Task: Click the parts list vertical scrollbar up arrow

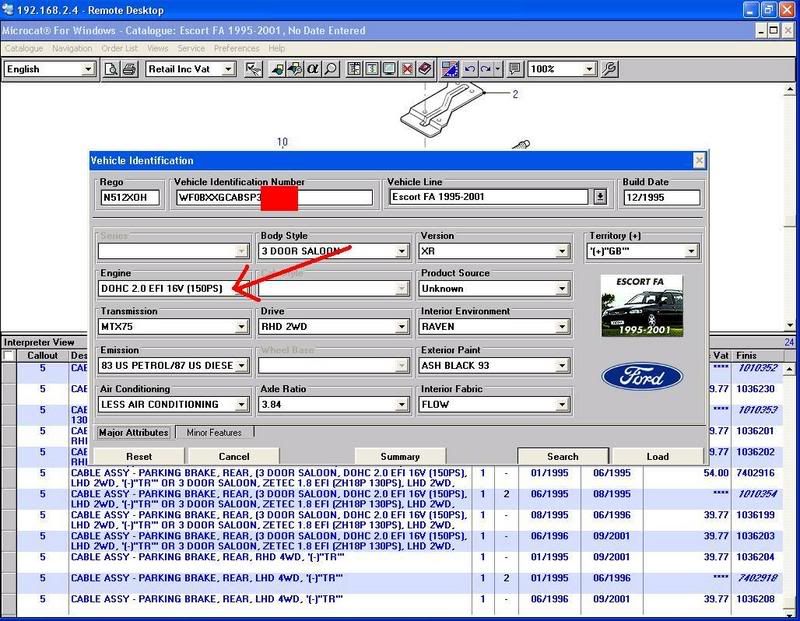Action: tap(789, 368)
